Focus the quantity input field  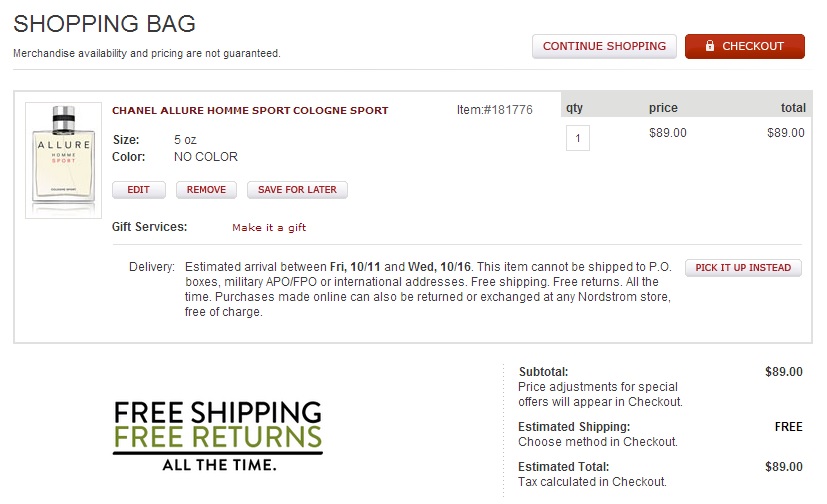point(578,137)
